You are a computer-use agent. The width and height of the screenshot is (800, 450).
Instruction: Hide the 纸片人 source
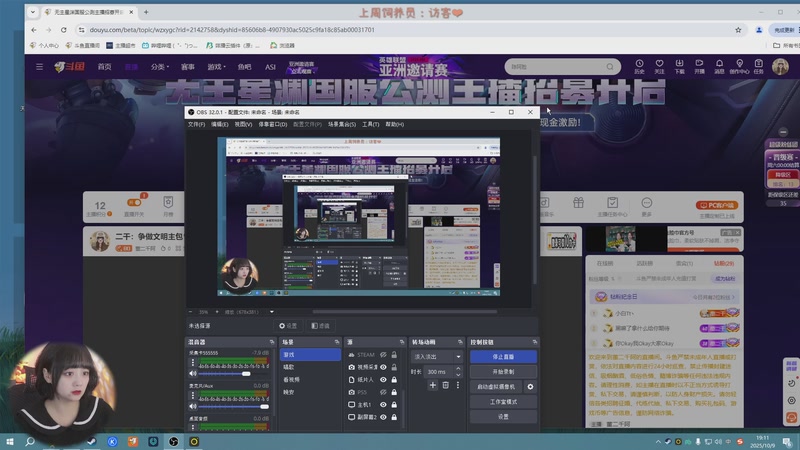coord(383,380)
